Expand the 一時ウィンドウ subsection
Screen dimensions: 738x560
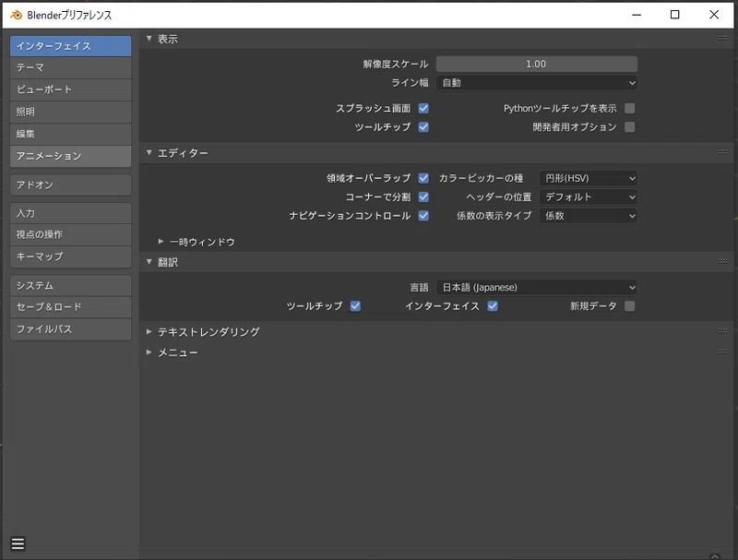pos(161,242)
